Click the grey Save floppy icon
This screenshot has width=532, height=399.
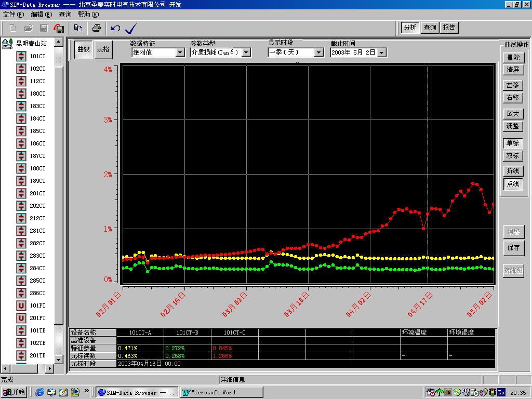[44, 28]
